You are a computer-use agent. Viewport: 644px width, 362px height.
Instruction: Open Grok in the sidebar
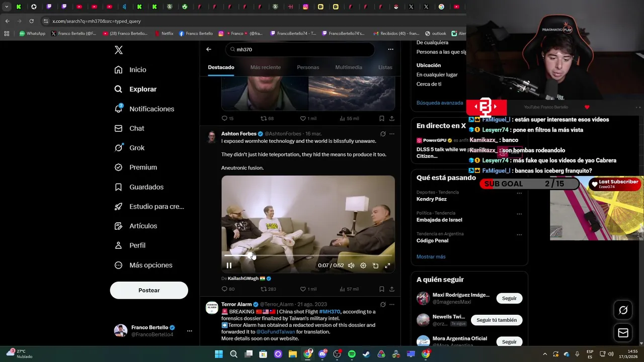[x=129, y=148]
